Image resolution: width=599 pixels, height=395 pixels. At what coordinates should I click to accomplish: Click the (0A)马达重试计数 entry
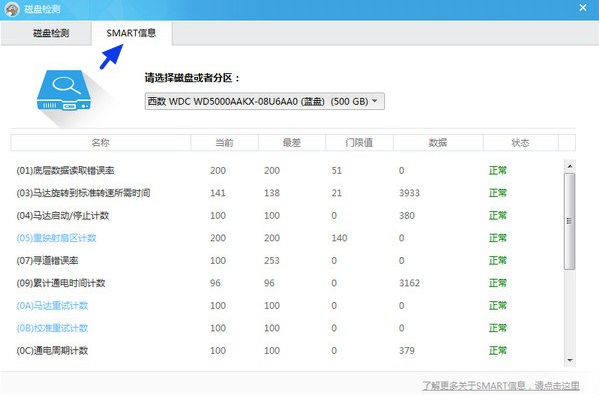point(52,306)
